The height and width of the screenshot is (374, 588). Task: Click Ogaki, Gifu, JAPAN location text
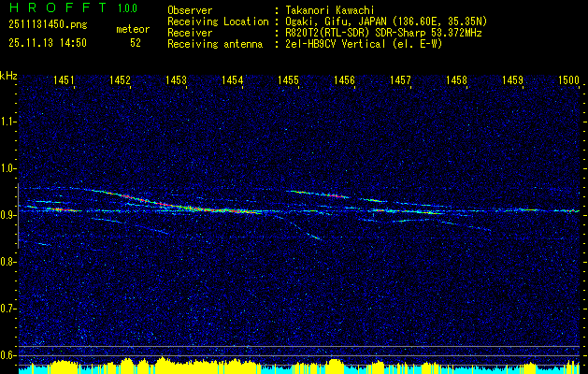pyautogui.click(x=386, y=22)
